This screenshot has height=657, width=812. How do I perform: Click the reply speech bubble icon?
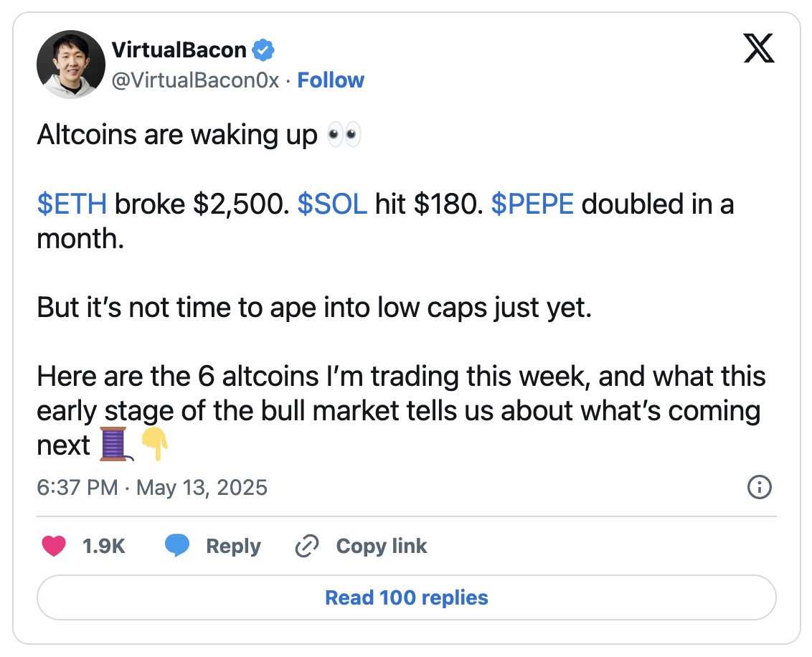(x=177, y=547)
